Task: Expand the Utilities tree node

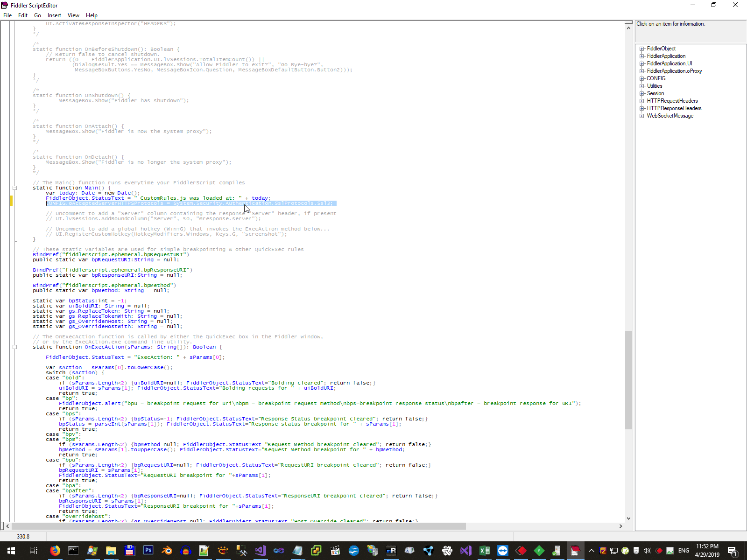Action: 642,86
